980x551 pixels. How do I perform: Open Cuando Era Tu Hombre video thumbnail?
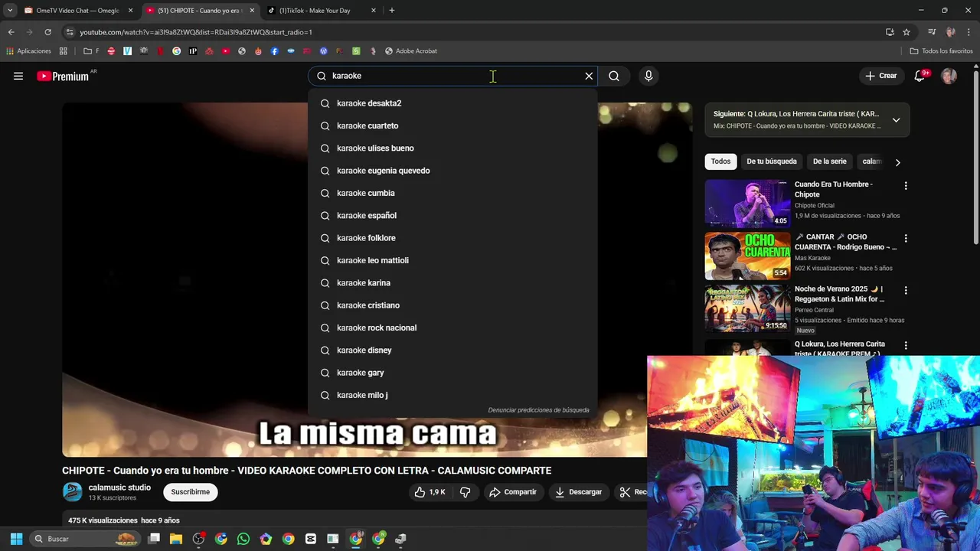coord(747,204)
